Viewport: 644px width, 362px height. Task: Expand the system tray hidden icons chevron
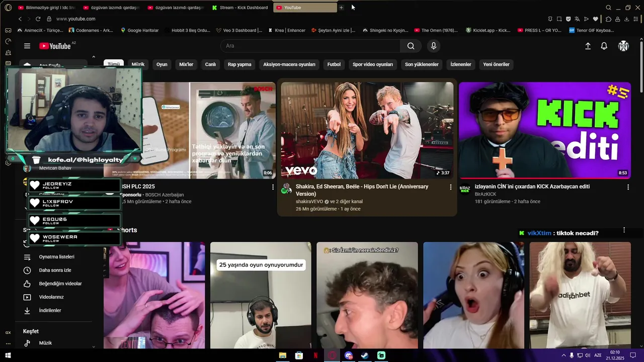563,355
